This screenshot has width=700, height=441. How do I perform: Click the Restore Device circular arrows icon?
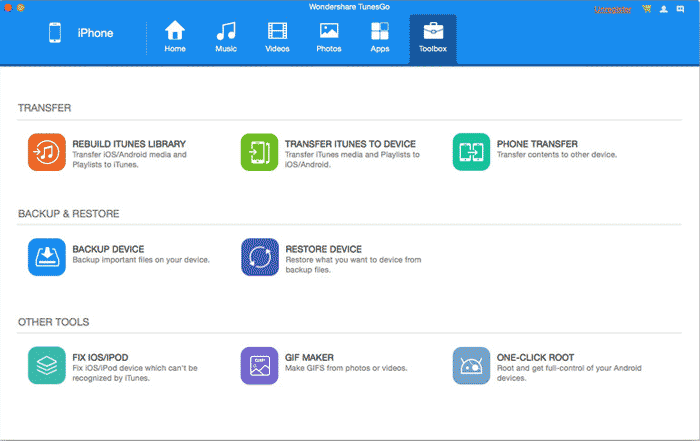(x=260, y=257)
